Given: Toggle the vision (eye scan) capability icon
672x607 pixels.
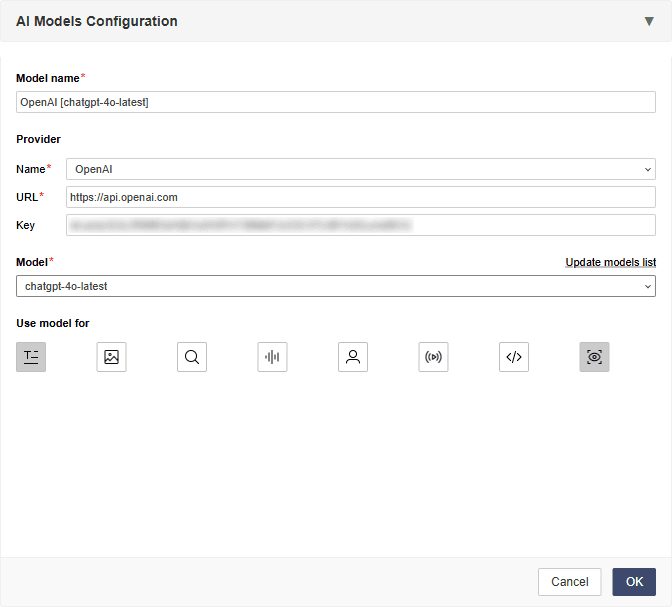Looking at the screenshot, I should click(x=594, y=357).
